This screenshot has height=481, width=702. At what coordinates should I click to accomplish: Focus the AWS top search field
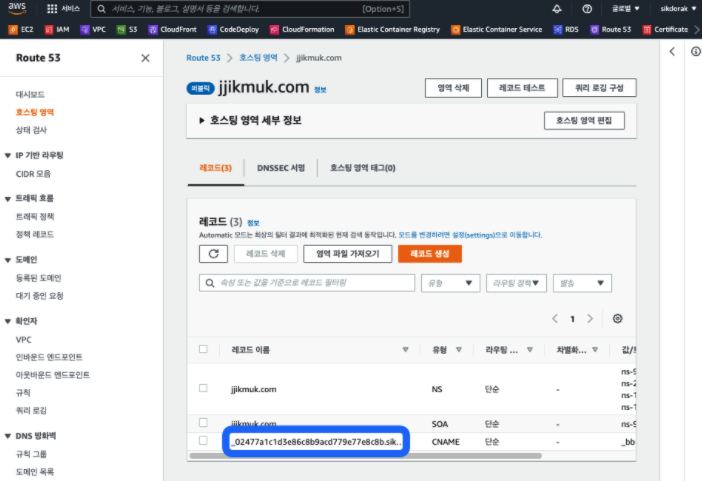coord(250,9)
